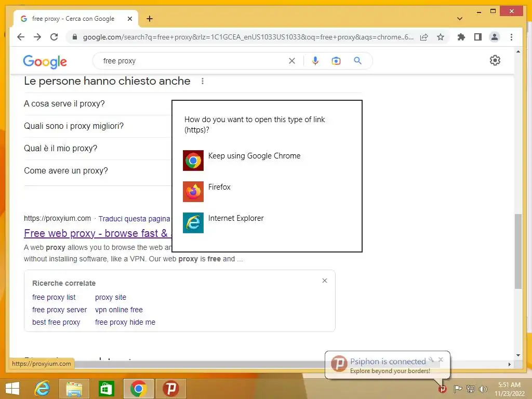Choose Internet Explorer to open the link
Image resolution: width=532 pixels, height=399 pixels.
(267, 223)
